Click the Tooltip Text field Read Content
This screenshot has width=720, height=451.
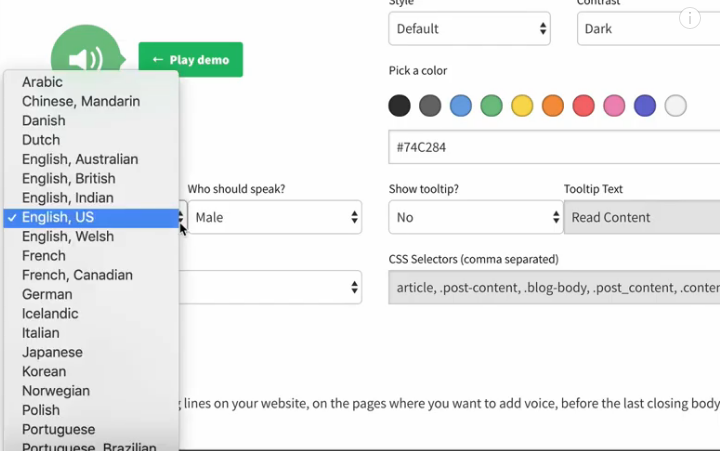point(641,217)
